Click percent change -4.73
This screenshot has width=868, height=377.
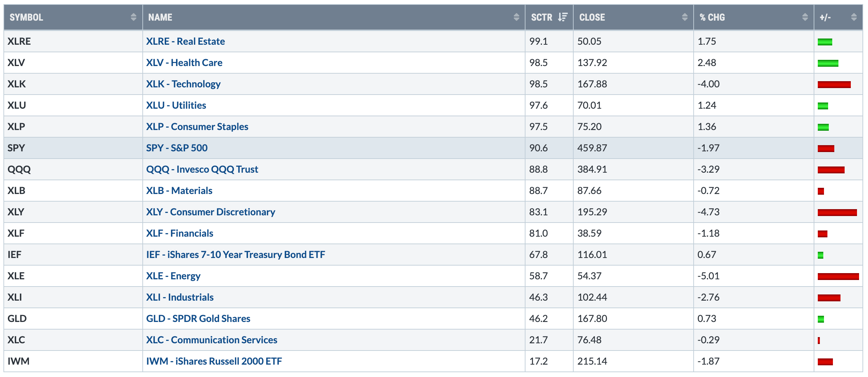pyautogui.click(x=708, y=212)
